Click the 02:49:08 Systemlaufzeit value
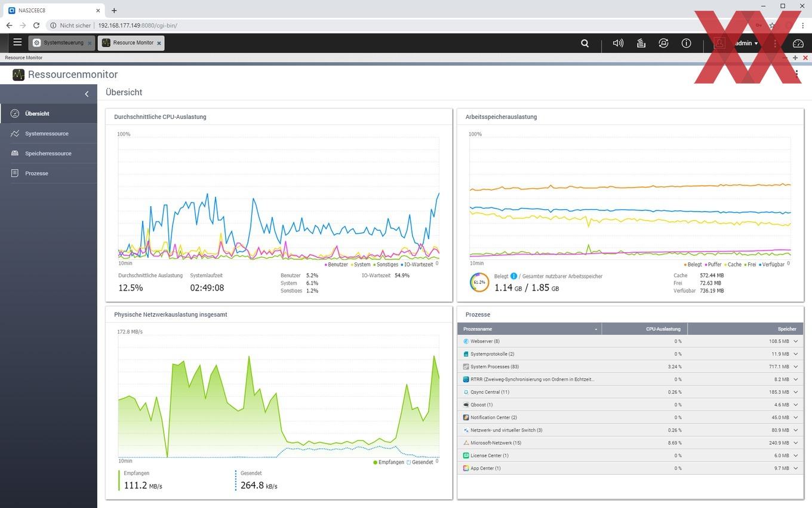The image size is (812, 508). click(x=207, y=287)
